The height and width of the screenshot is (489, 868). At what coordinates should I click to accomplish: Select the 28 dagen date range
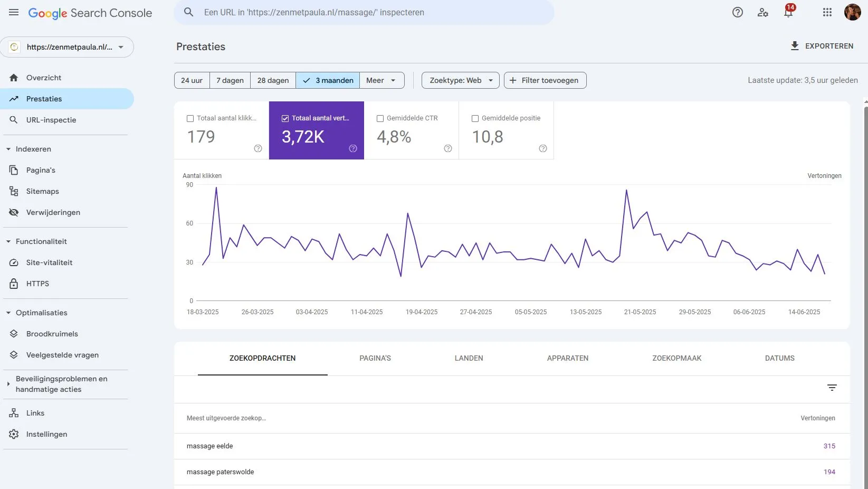[273, 80]
